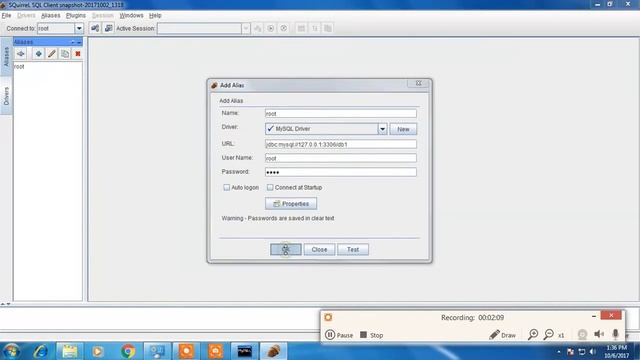Create a new alias with plus icon

pyautogui.click(x=38, y=54)
